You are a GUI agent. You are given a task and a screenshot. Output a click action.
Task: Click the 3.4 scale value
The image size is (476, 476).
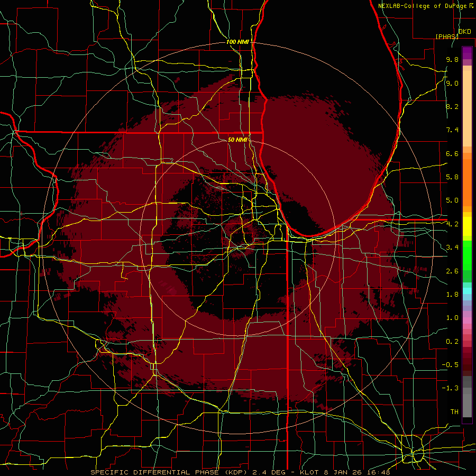coord(452,248)
